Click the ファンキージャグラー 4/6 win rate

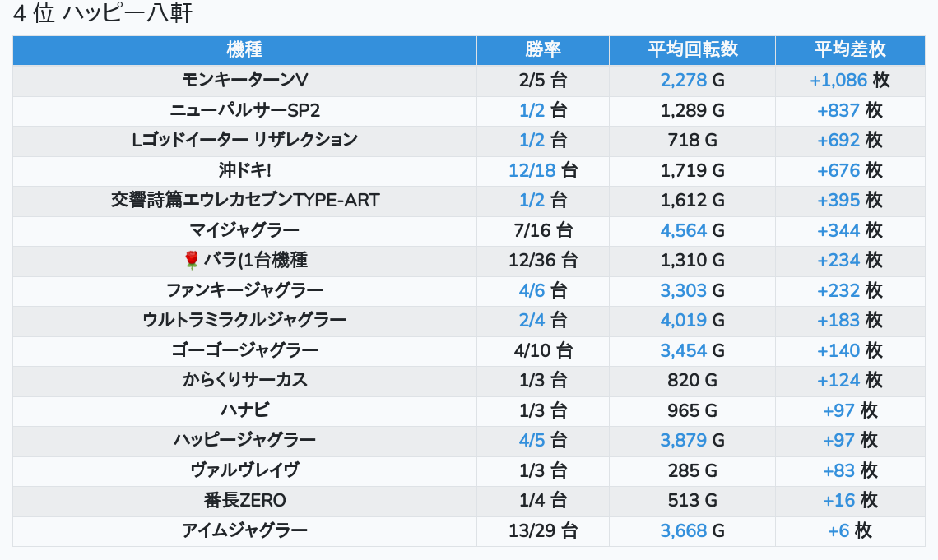click(532, 290)
